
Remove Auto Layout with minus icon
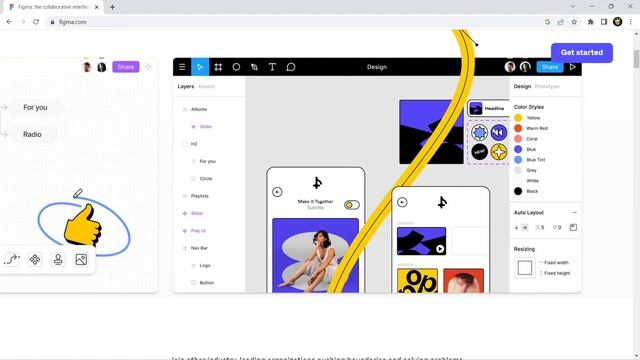point(574,213)
